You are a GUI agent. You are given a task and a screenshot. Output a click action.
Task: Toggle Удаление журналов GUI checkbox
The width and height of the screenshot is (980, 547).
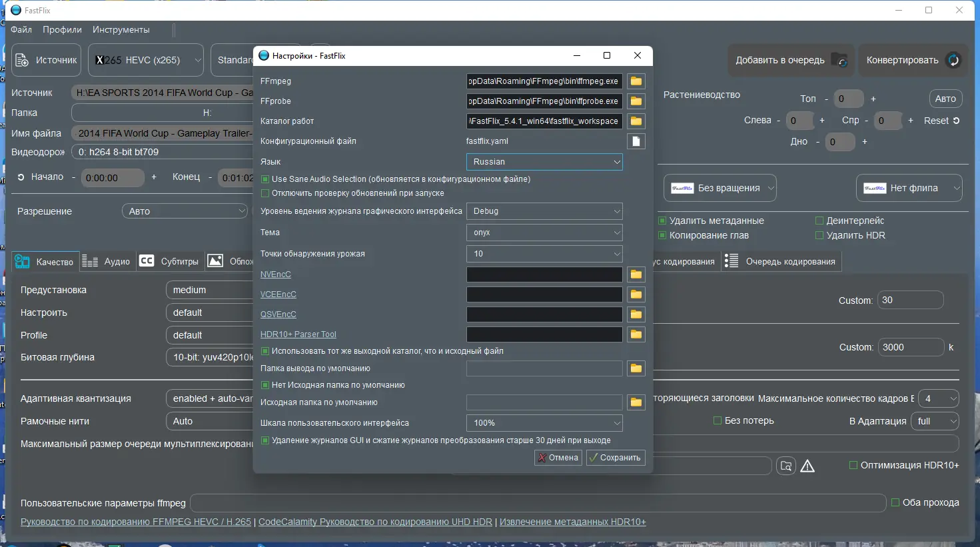(265, 440)
